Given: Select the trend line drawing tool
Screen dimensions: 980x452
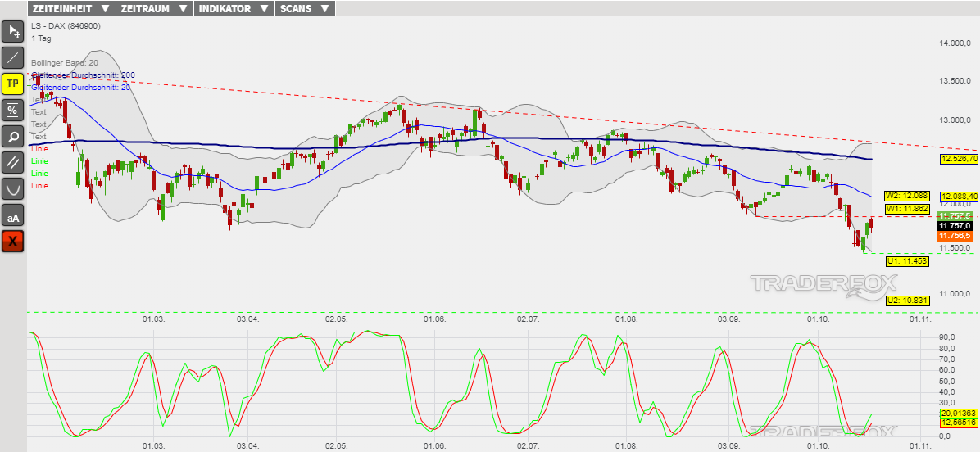Looking at the screenshot, I should point(13,56).
